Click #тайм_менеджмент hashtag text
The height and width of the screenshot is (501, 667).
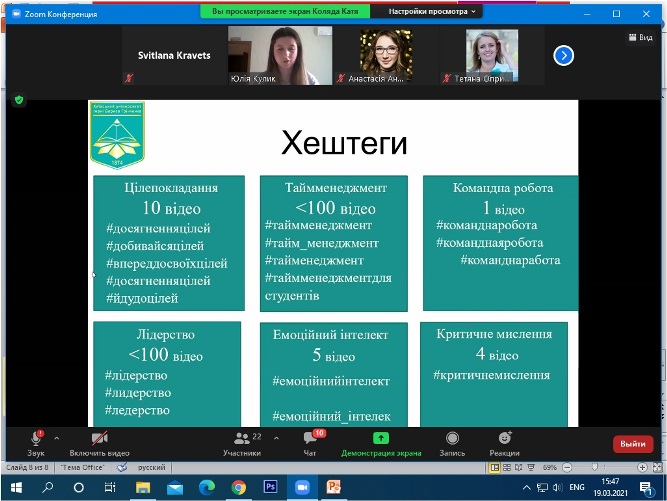[x=322, y=243]
